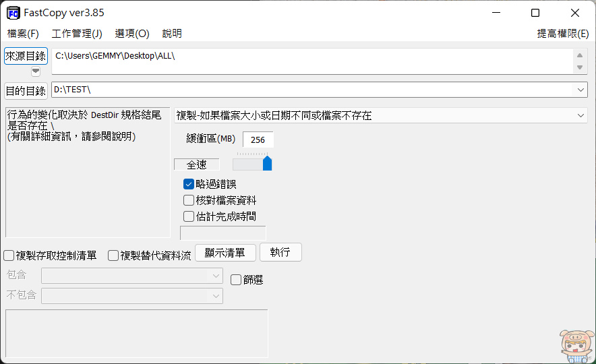Open the 工作管理(J) menu

[77, 34]
